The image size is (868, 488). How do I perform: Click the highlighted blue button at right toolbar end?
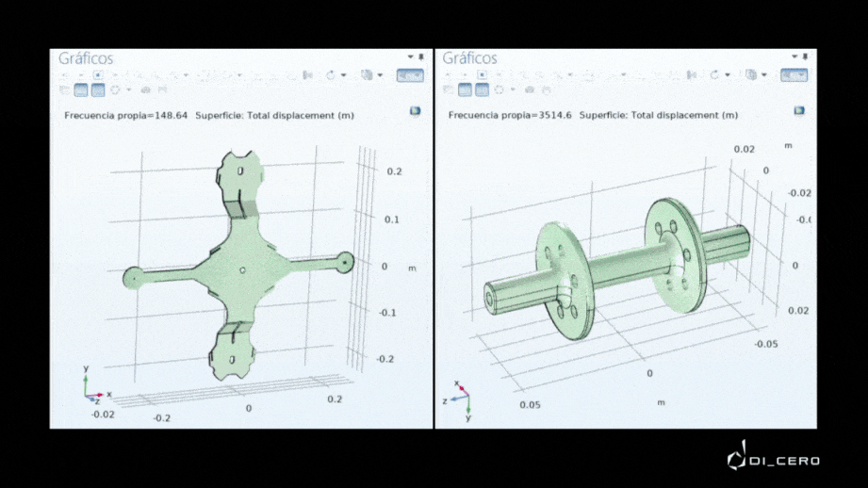pos(794,75)
